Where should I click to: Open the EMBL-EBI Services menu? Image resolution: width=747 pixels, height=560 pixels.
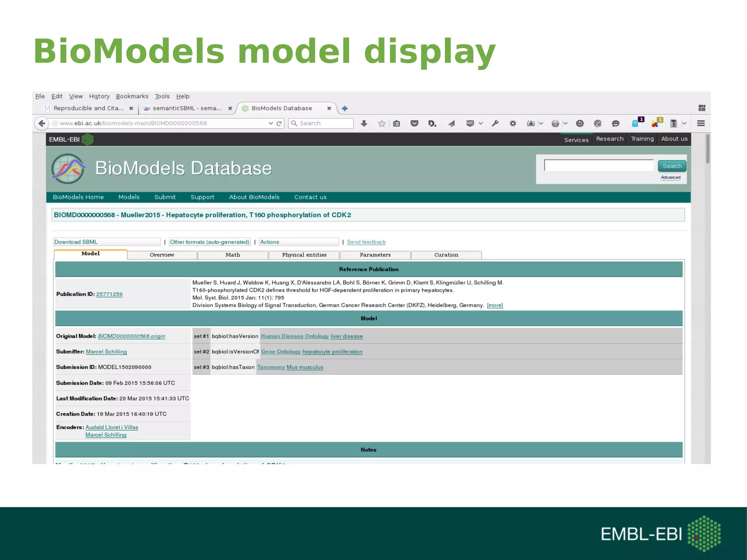coord(576,140)
